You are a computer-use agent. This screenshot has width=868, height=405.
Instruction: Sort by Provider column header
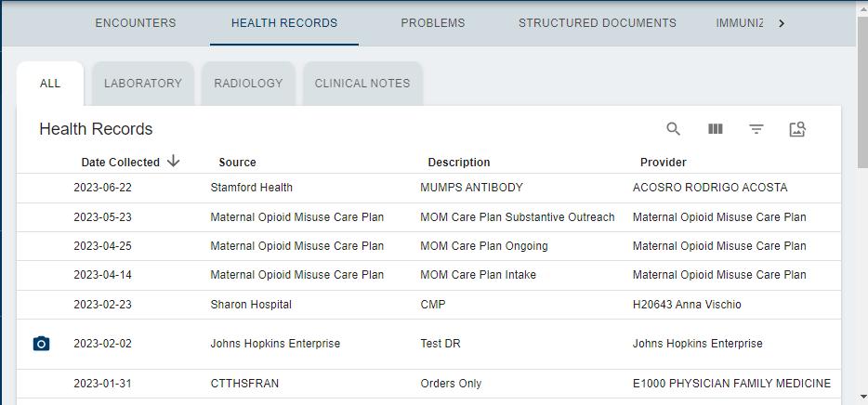tap(664, 163)
